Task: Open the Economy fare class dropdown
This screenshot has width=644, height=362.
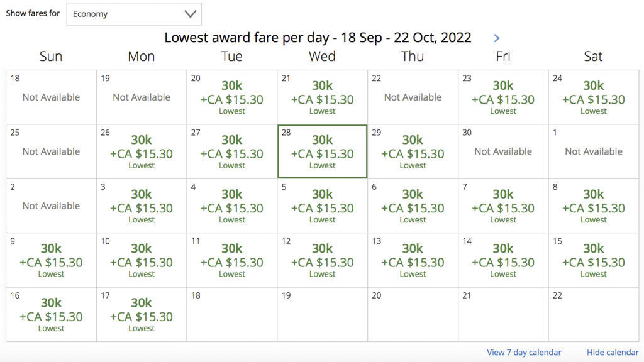Action: 134,14
